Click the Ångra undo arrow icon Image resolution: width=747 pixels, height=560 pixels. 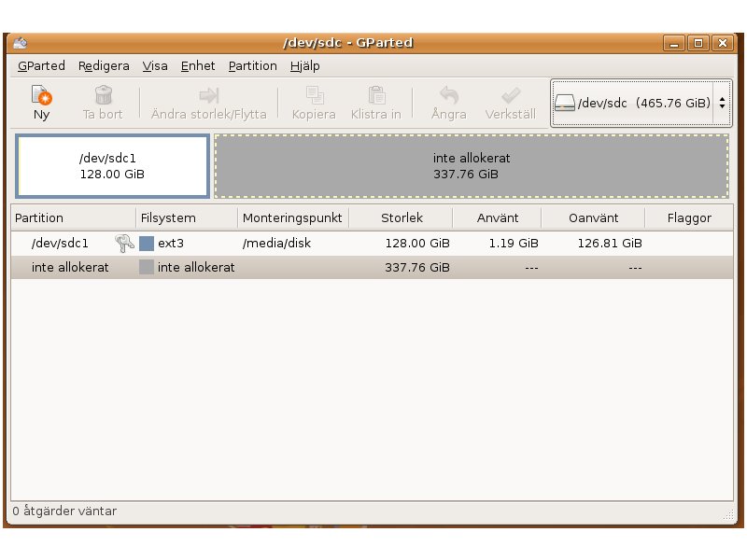click(x=449, y=95)
